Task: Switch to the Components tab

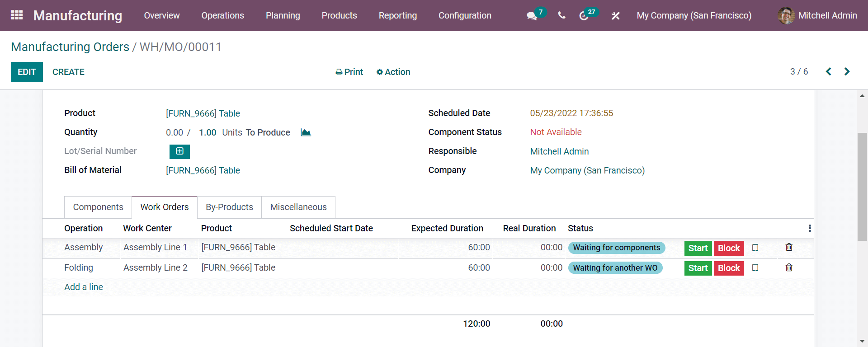Action: 98,207
